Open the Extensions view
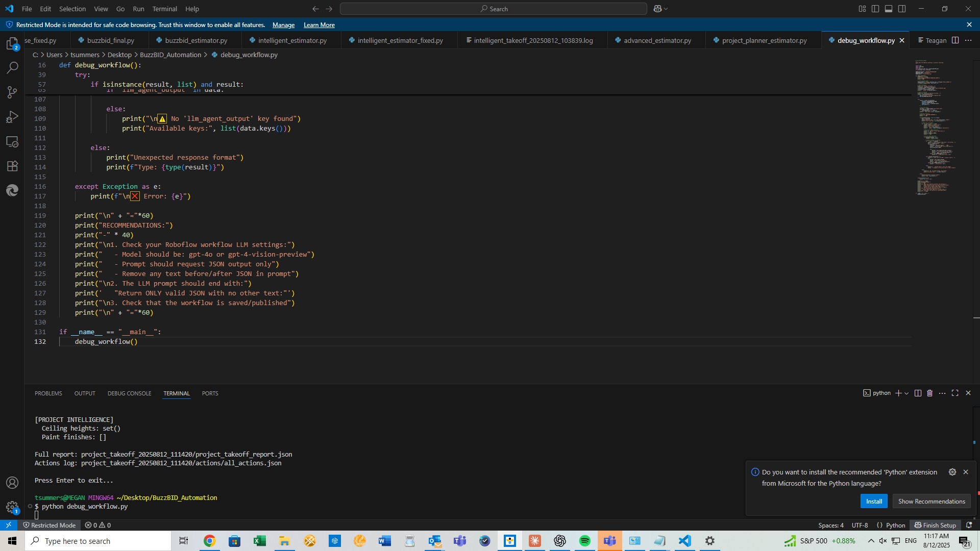The image size is (980, 551). pyautogui.click(x=12, y=166)
